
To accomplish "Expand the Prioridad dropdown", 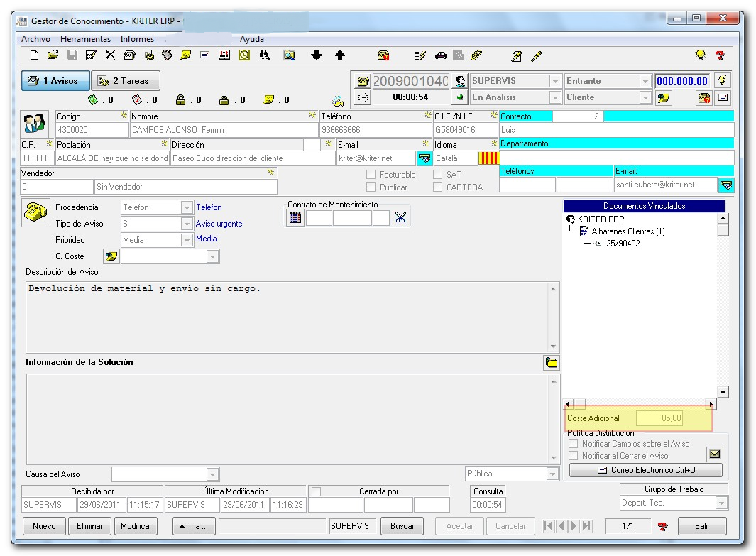I will 187,240.
